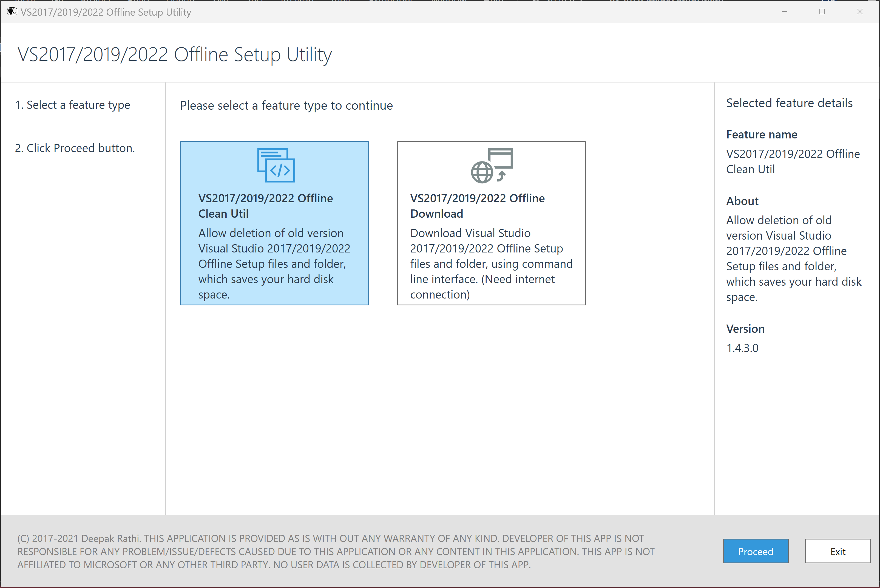Minimize the setup utility window
Image resolution: width=880 pixels, height=588 pixels.
pos(784,12)
